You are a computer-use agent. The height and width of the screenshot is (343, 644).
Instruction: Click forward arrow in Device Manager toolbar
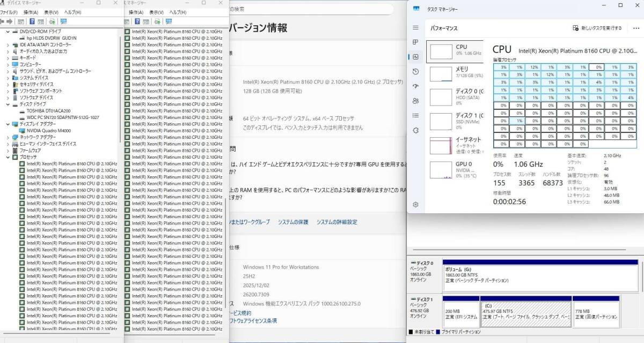click(x=10, y=21)
